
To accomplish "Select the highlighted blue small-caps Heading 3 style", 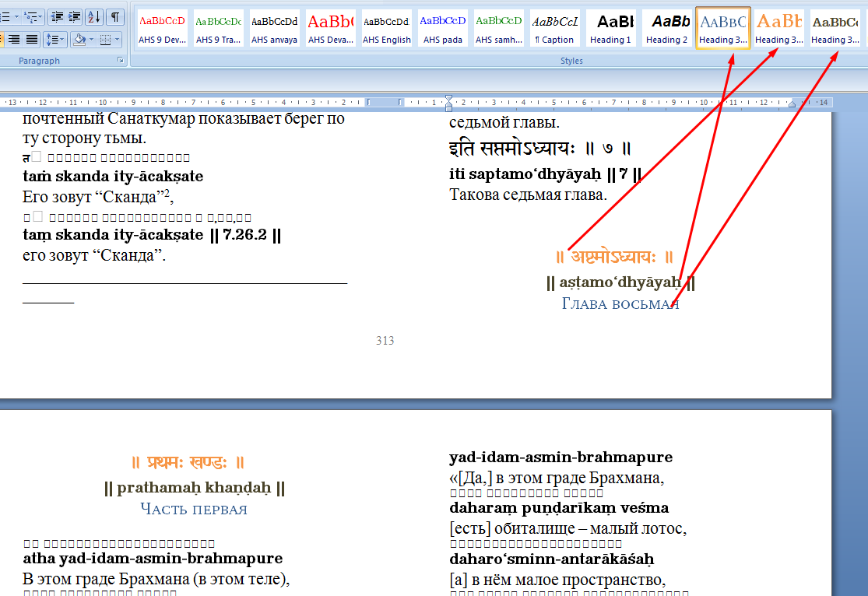I will (723, 28).
